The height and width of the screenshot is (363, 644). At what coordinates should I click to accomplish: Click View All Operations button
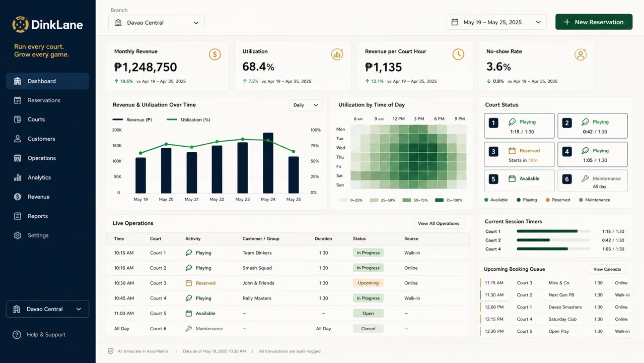point(439,223)
